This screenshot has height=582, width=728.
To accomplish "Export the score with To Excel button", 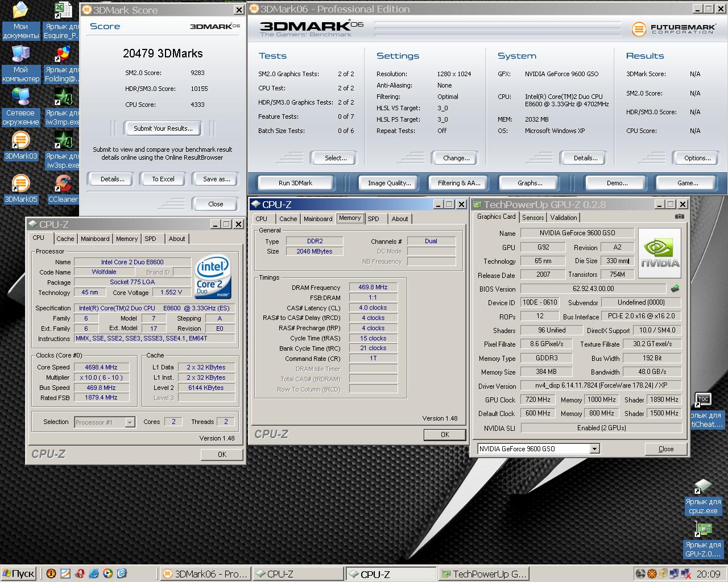I will [x=163, y=179].
